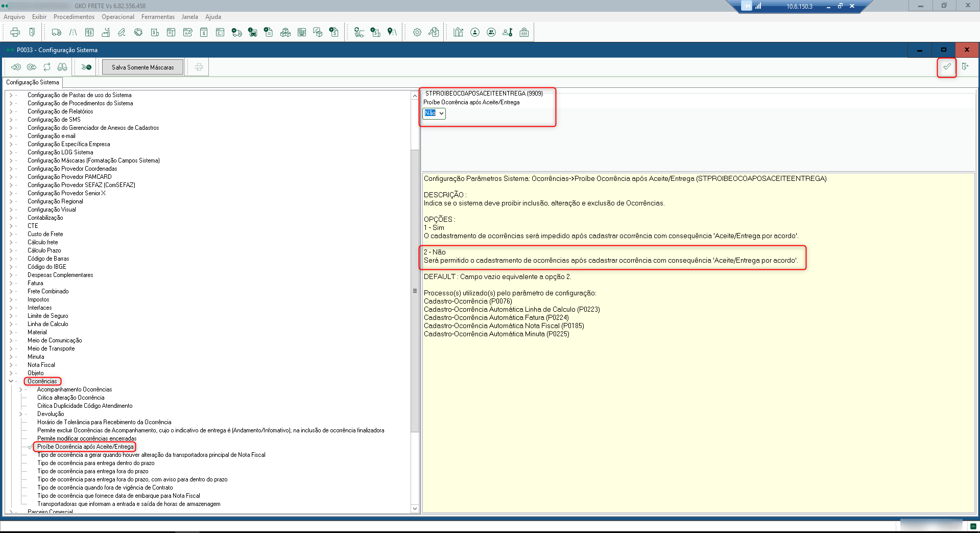Image resolution: width=980 pixels, height=533 pixels.
Task: Click the user with key icon
Action: (x=508, y=32)
